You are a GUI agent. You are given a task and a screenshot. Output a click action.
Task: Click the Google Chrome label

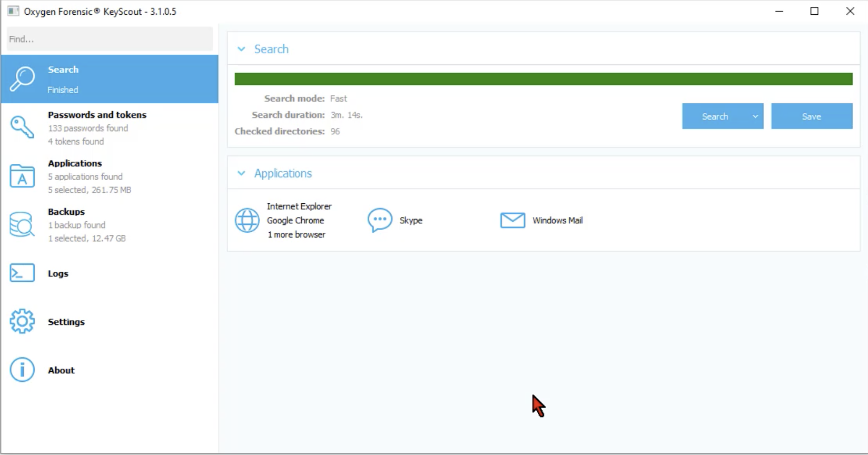pos(295,221)
